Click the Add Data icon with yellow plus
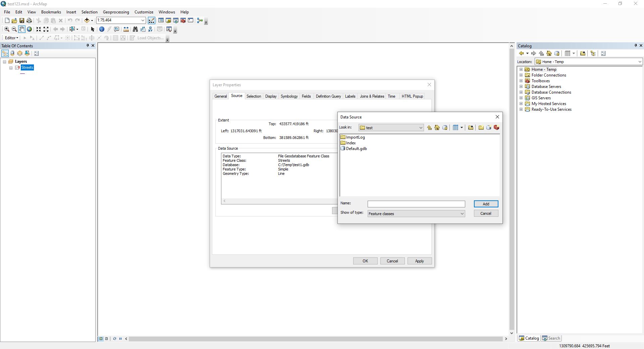This screenshot has width=644, height=349. 87,20
